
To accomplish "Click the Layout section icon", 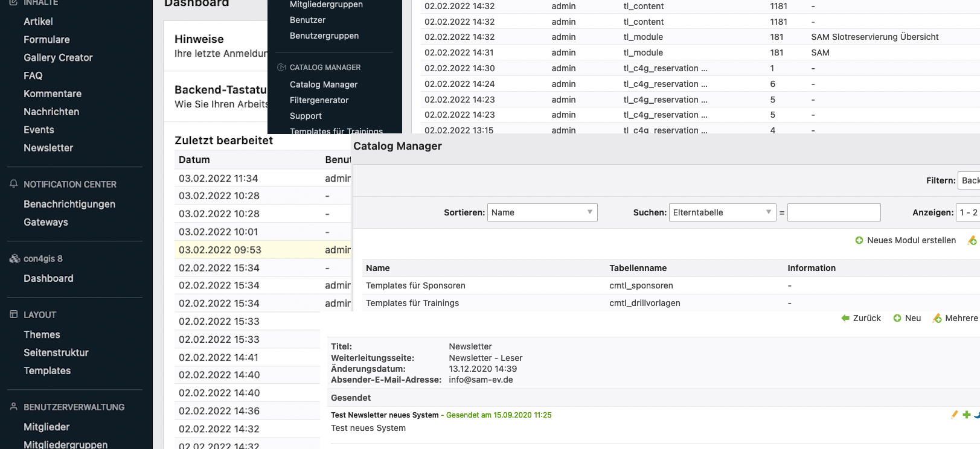I will (14, 314).
